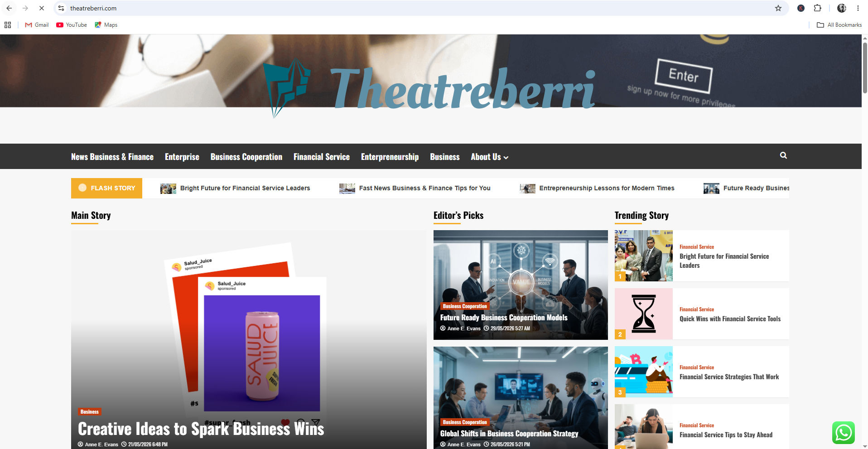Click the hourglass thumbnail of trending story 2
868x449 pixels.
click(x=644, y=314)
